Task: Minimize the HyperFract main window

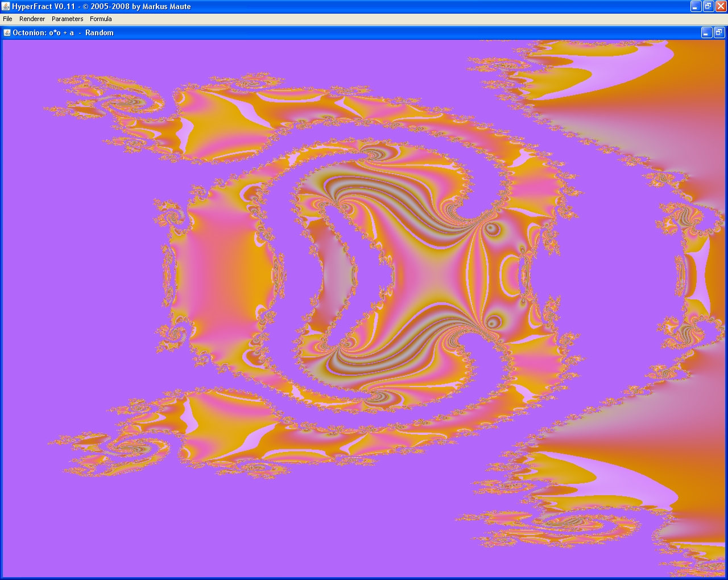Action: [x=696, y=6]
